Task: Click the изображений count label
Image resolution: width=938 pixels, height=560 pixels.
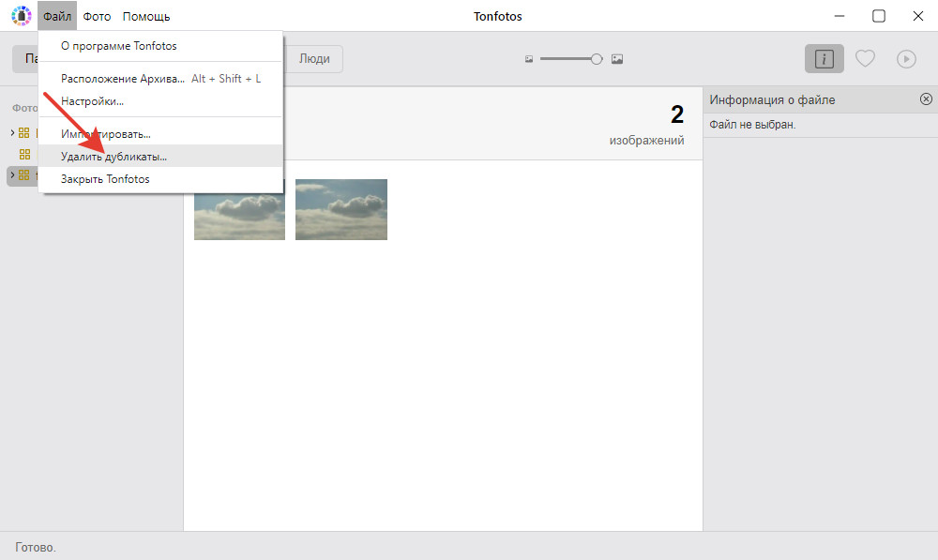Action: point(646,140)
